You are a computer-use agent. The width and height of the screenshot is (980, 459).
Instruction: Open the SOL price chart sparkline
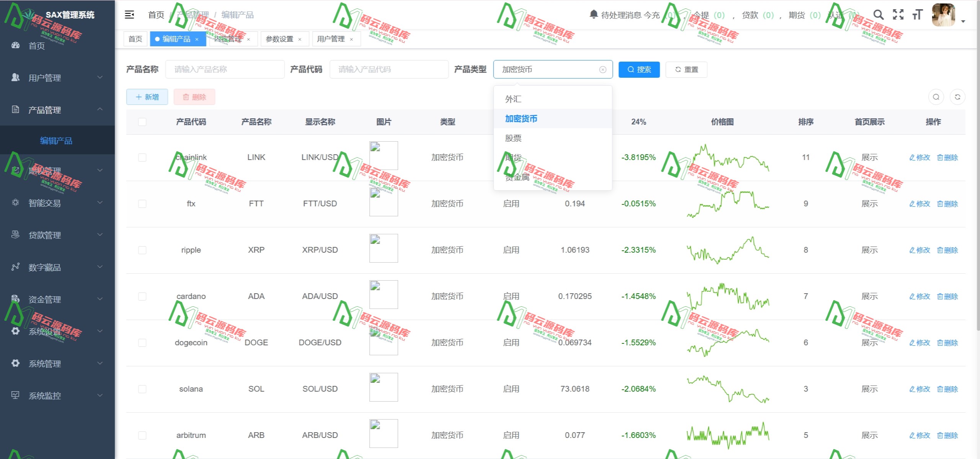[727, 389]
